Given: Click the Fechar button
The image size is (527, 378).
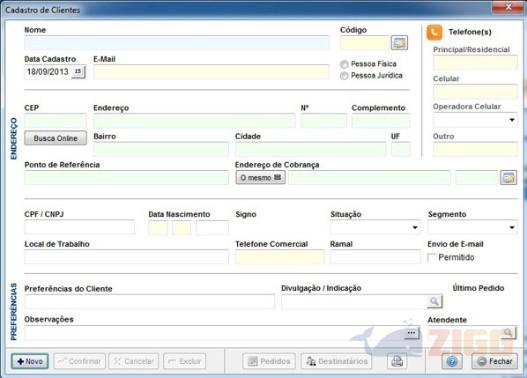Looking at the screenshot, I should (x=495, y=361).
